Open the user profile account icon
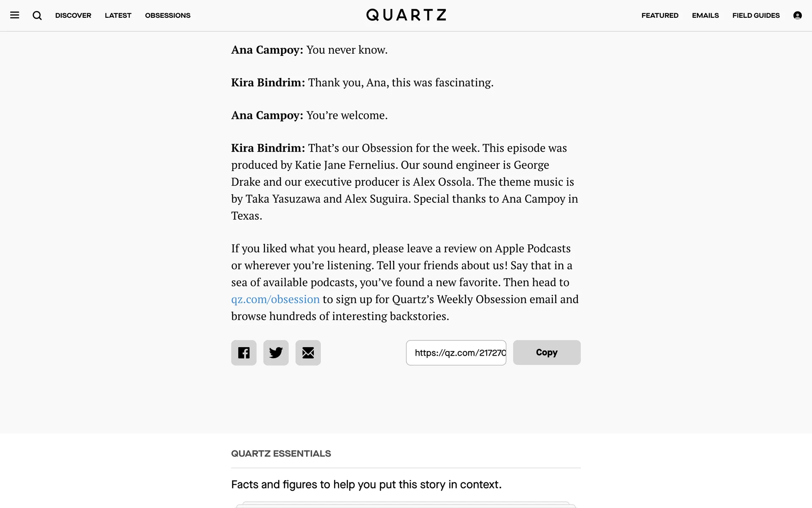 tap(797, 16)
